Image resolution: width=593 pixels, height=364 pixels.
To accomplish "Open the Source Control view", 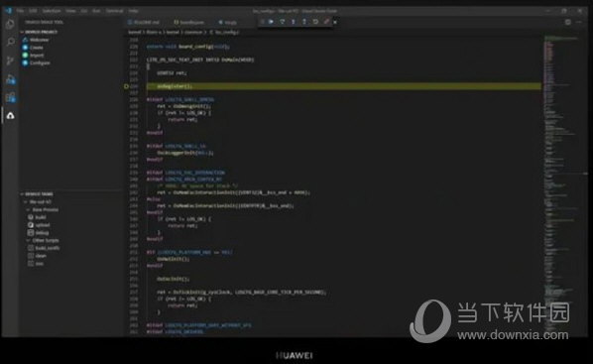I will tap(10, 61).
